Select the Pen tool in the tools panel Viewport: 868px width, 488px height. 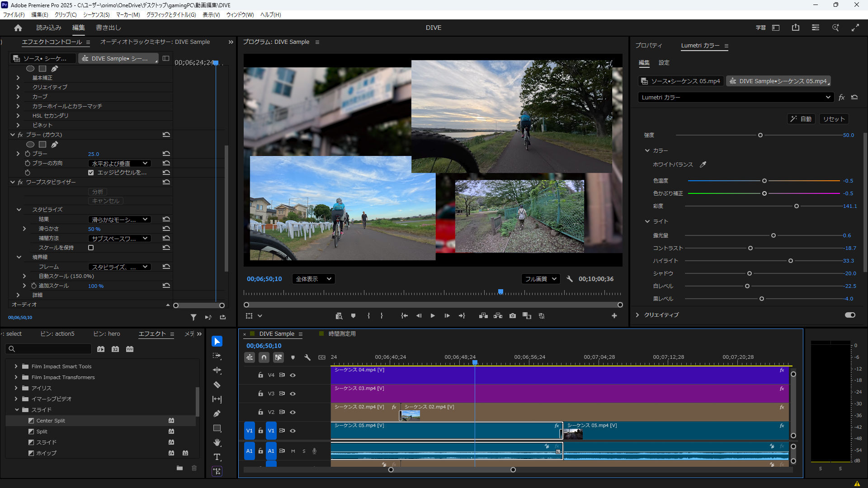(x=217, y=413)
